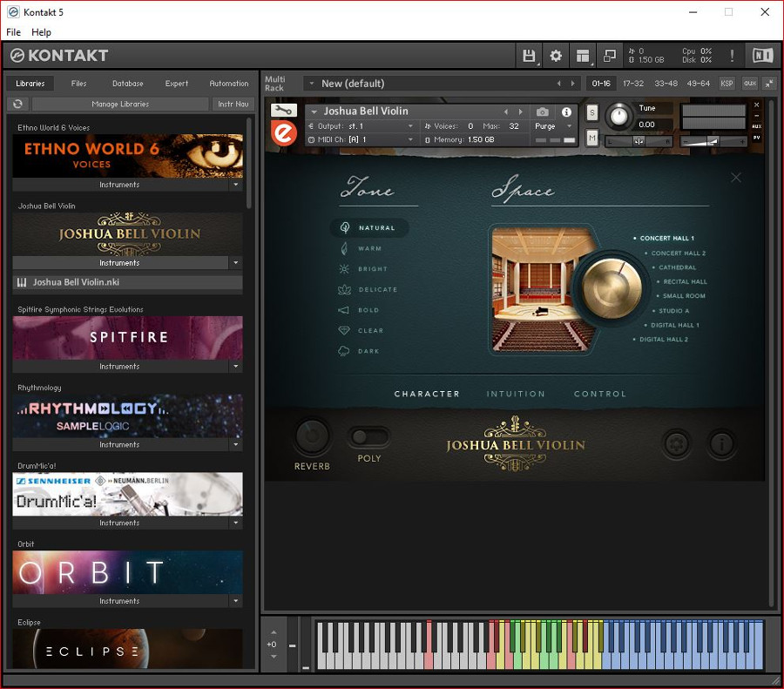Image resolution: width=784 pixels, height=689 pixels.
Task: Select the Delicate tone
Action: (368, 289)
